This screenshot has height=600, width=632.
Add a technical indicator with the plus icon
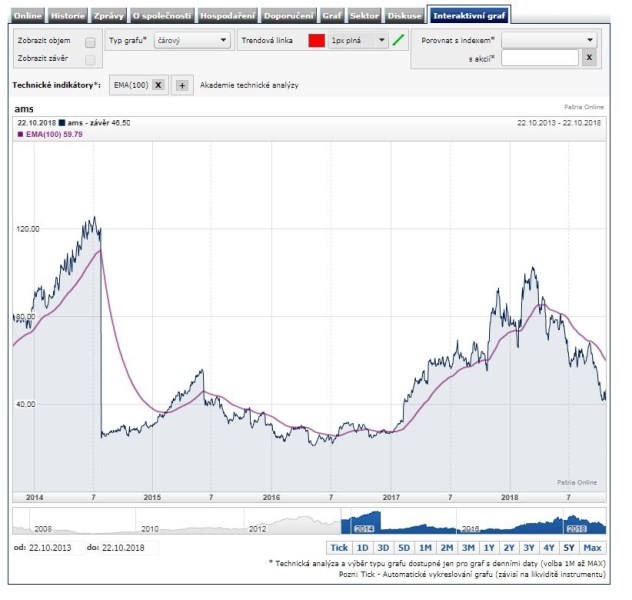pos(182,85)
